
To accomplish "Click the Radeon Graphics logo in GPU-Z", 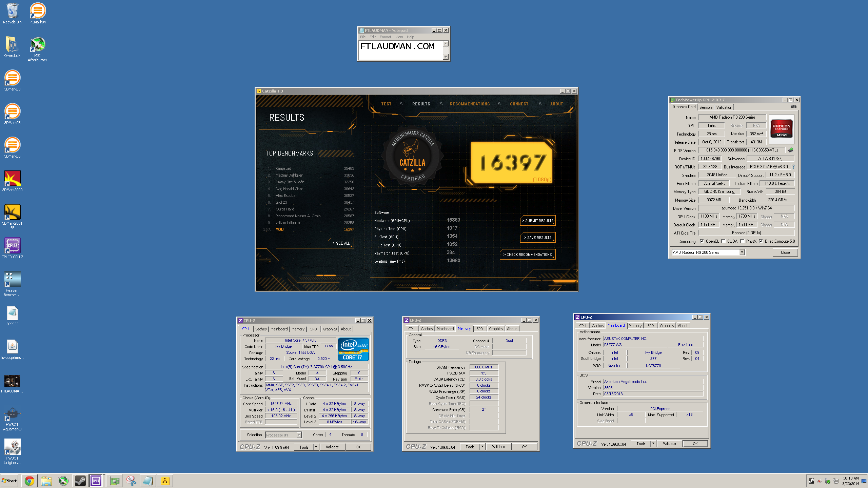I will [x=781, y=129].
